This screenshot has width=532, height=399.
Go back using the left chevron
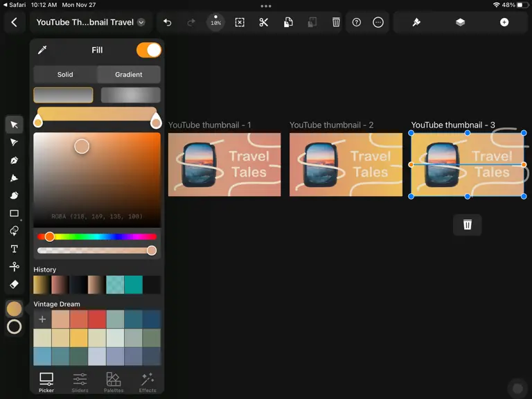pos(15,22)
